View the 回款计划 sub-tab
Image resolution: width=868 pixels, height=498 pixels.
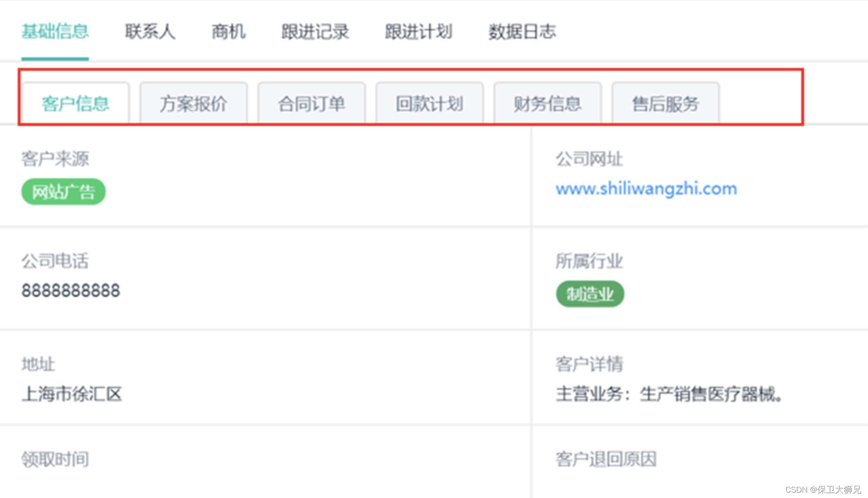click(x=430, y=104)
